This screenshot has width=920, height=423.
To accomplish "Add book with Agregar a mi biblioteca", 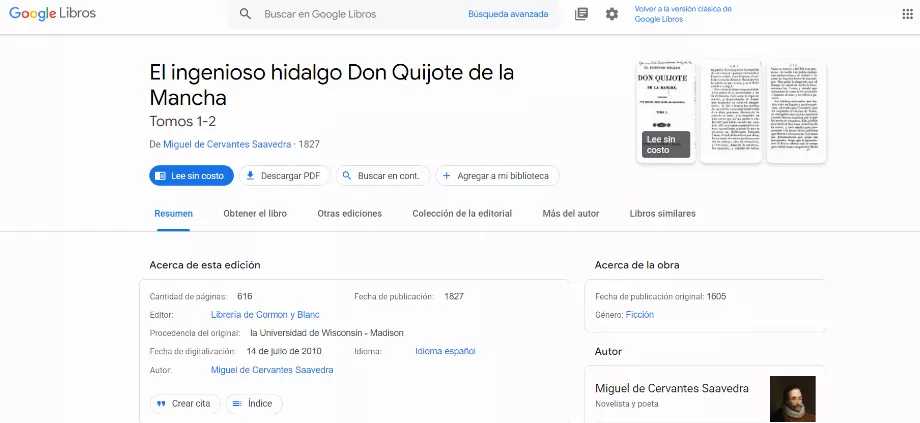I will pos(497,175).
